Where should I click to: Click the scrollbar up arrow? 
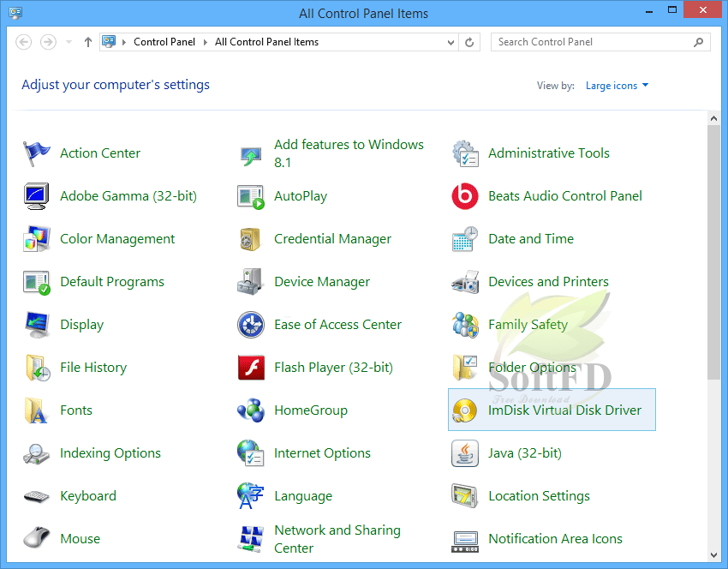coord(713,118)
